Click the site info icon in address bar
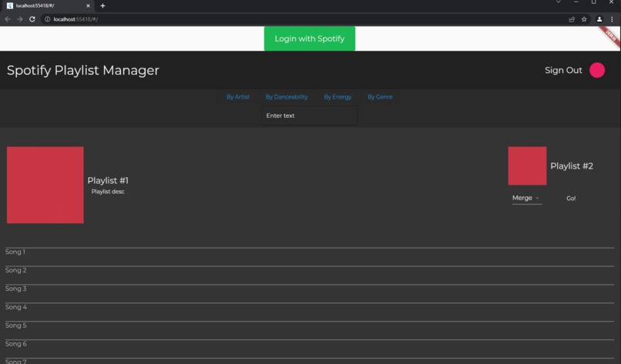Screen dimensions: 621x364 (47, 19)
